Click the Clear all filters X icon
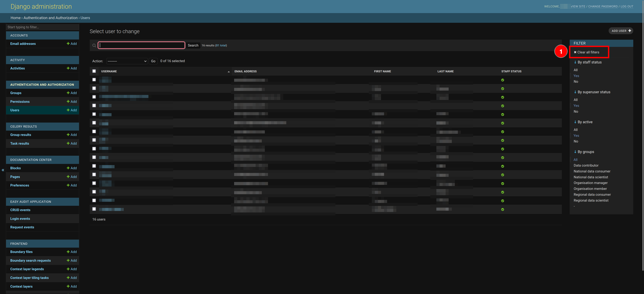Image resolution: width=644 pixels, height=294 pixels. pyautogui.click(x=575, y=52)
